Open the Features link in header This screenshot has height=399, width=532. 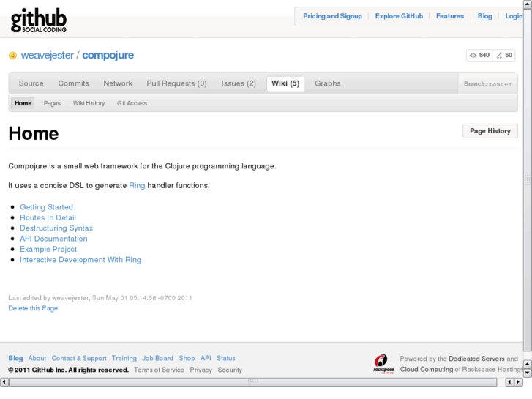pos(450,16)
